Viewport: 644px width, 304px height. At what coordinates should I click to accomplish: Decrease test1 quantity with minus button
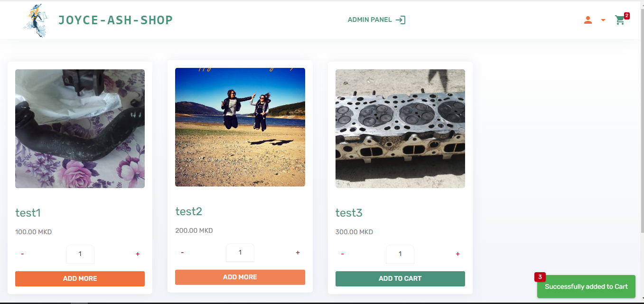[22, 254]
